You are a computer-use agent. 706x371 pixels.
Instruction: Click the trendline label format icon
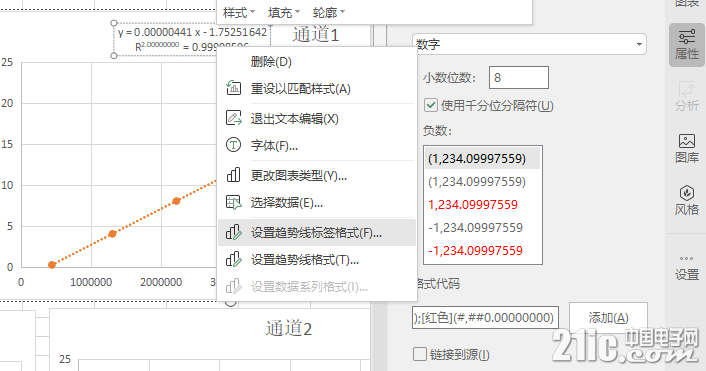233,232
